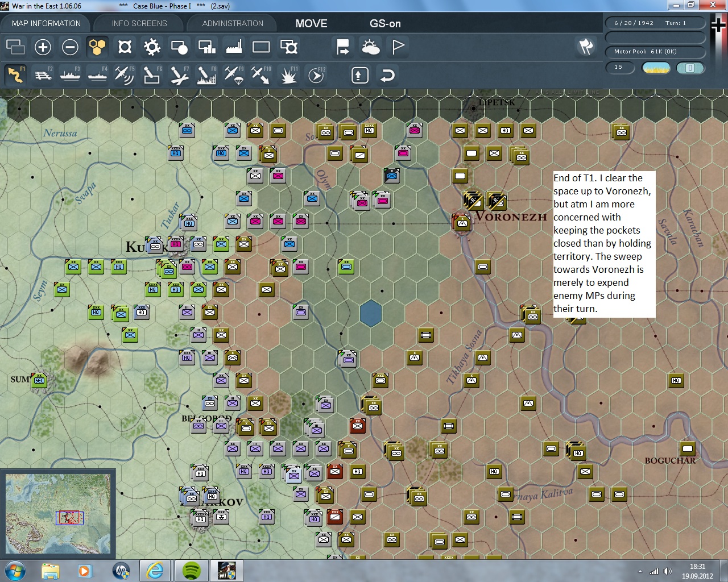Select the counter just above BOGUCHAR label
728x582 pixels.
click(x=688, y=449)
